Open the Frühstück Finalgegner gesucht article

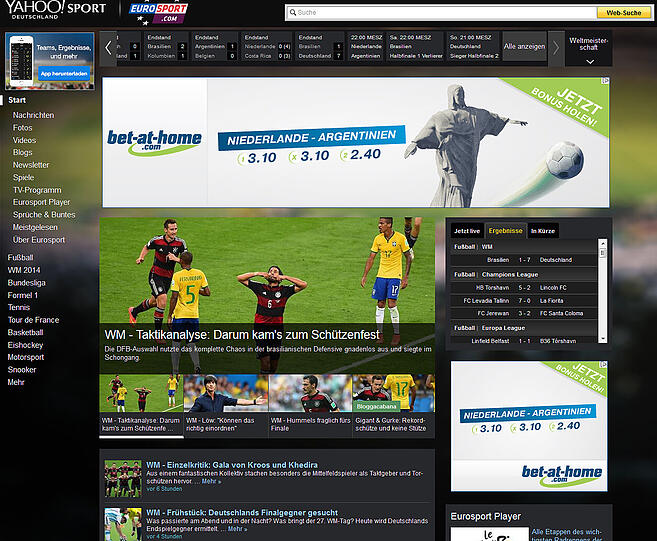pos(242,513)
